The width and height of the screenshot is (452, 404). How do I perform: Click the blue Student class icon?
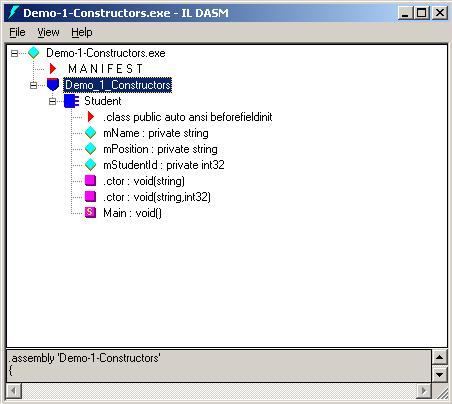pos(71,101)
